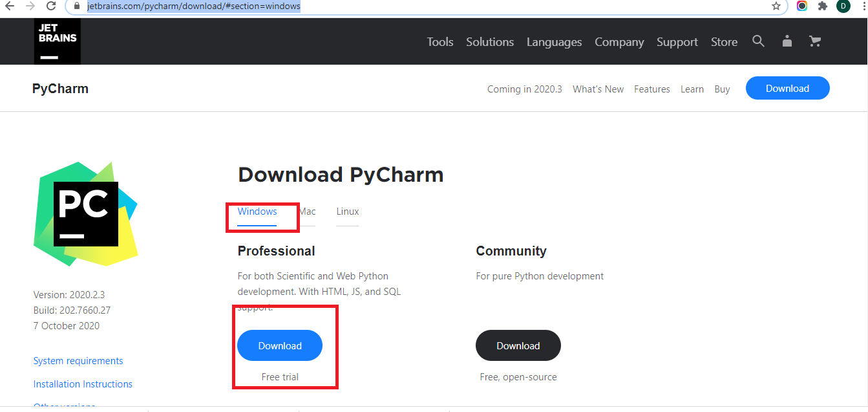The image size is (868, 412).
Task: Open the What's New link
Action: tap(598, 89)
